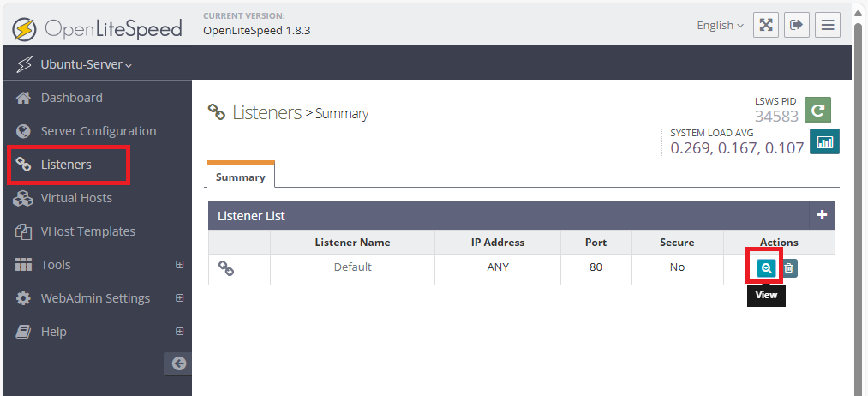The width and height of the screenshot is (868, 396).
Task: Click the sign out icon button
Action: coord(797,26)
